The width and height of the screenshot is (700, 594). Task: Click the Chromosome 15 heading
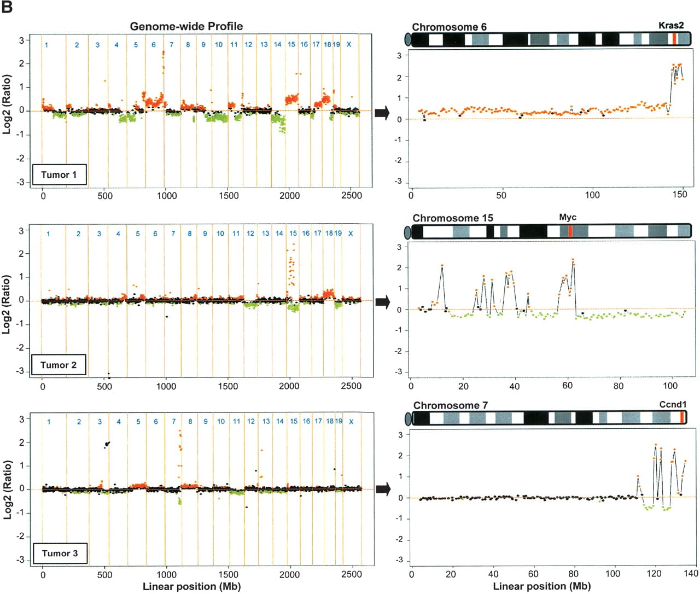(453, 218)
